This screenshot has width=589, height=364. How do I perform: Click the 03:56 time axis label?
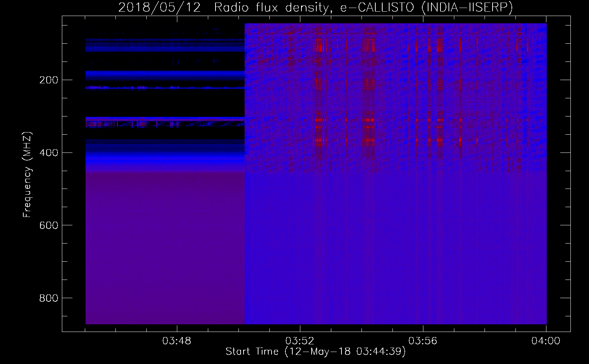tap(423, 341)
